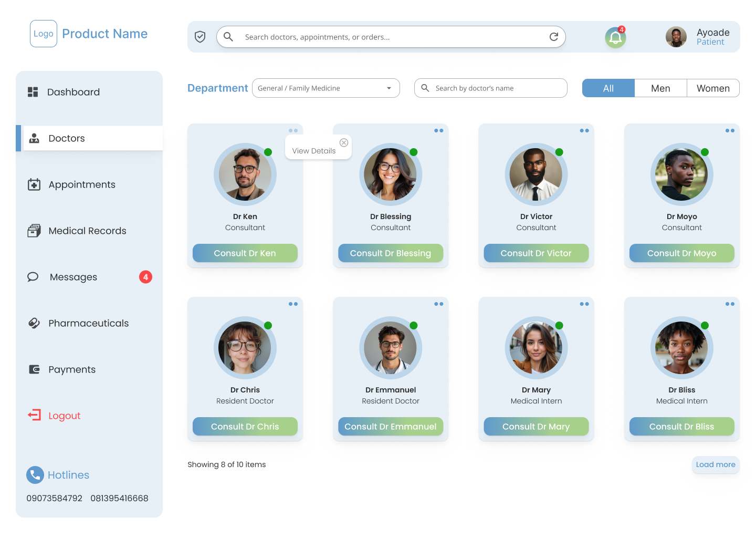756x538 pixels.
Task: Click the Logout exit icon
Action: pyautogui.click(x=34, y=415)
